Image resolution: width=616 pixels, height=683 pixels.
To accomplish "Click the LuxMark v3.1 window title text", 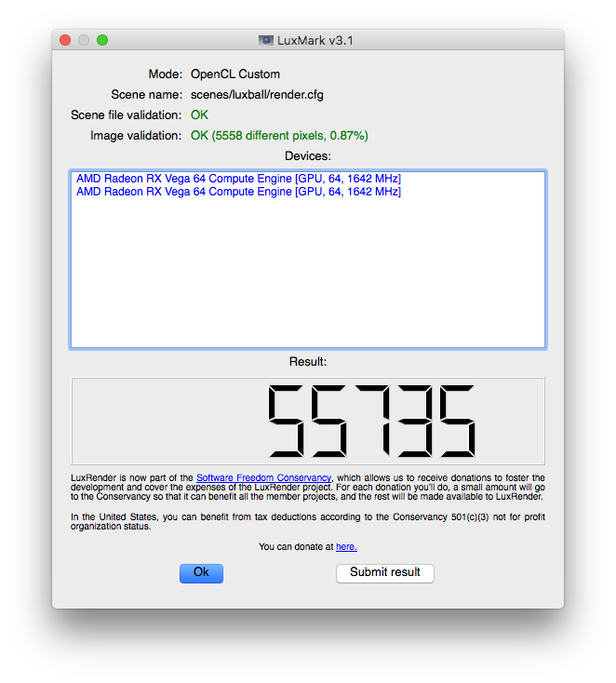I will click(315, 41).
